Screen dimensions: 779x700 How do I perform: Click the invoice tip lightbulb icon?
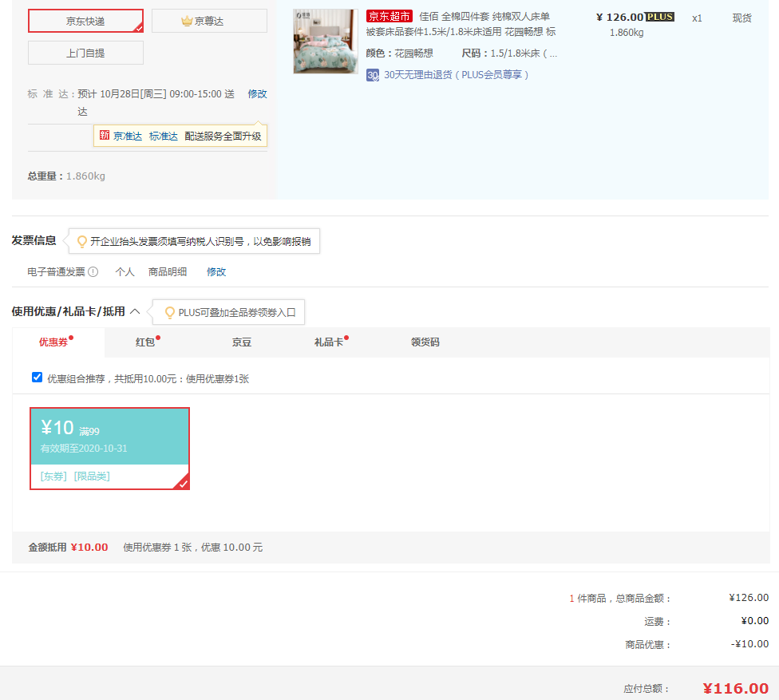click(x=82, y=241)
